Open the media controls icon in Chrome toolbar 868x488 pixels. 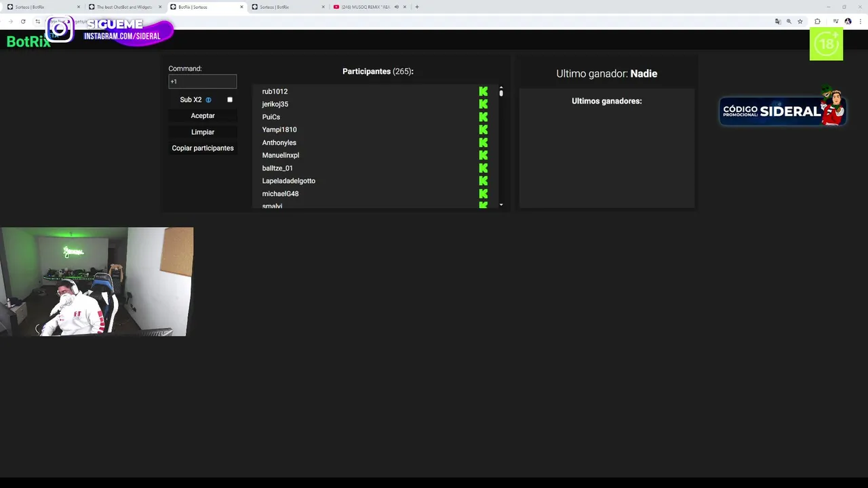(x=835, y=22)
